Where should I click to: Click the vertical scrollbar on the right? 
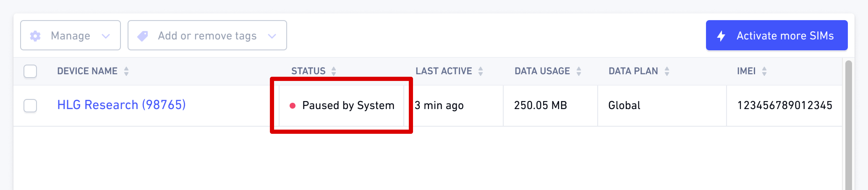click(848, 125)
